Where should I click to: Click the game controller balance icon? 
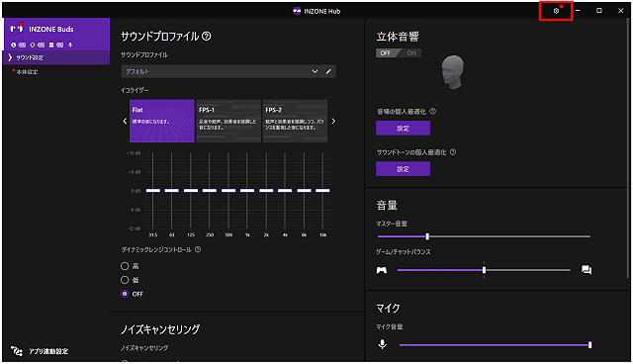pyautogui.click(x=382, y=270)
